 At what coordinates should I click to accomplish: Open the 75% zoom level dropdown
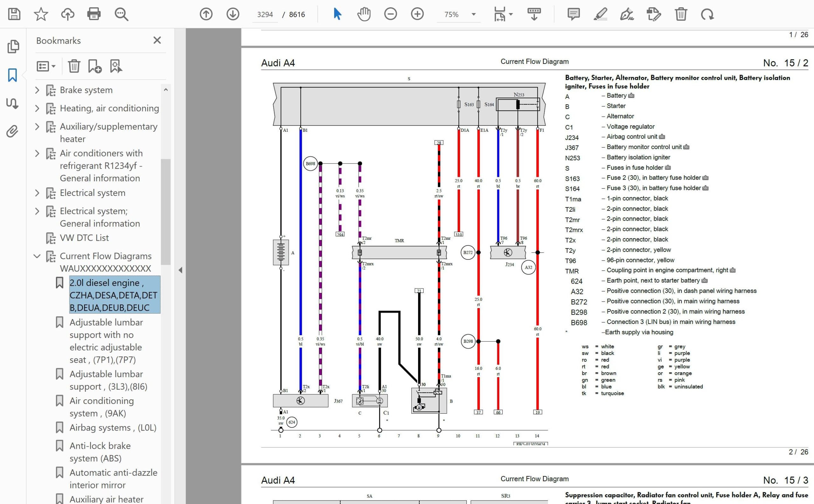coord(473,14)
